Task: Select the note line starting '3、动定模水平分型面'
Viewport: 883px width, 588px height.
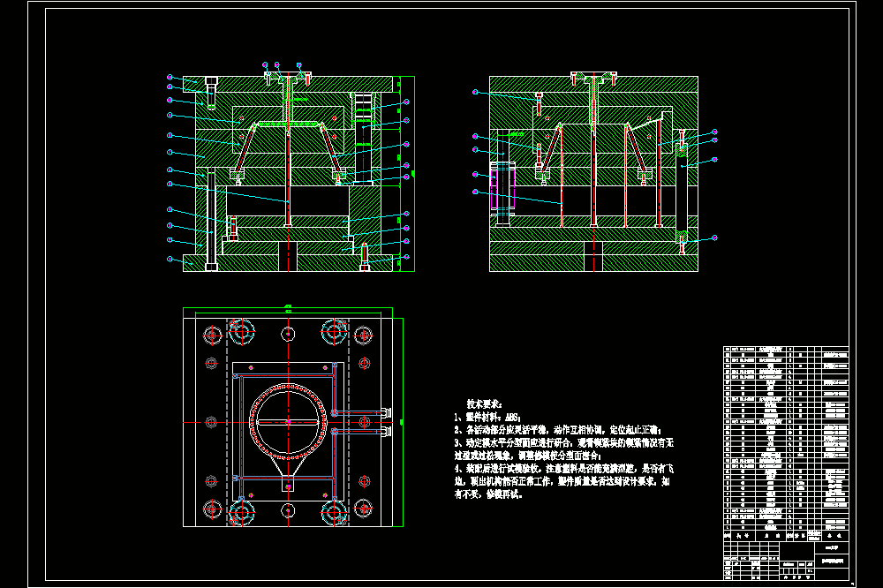Action: (563, 443)
